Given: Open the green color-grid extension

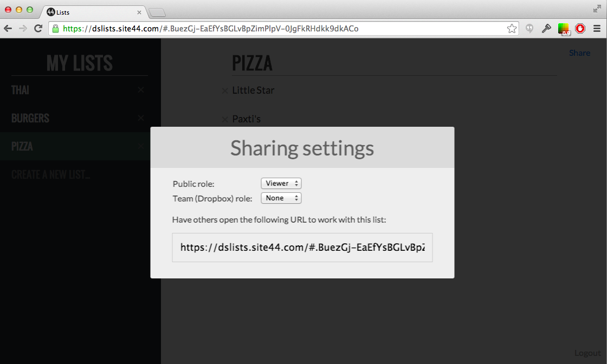Looking at the screenshot, I should [x=564, y=29].
